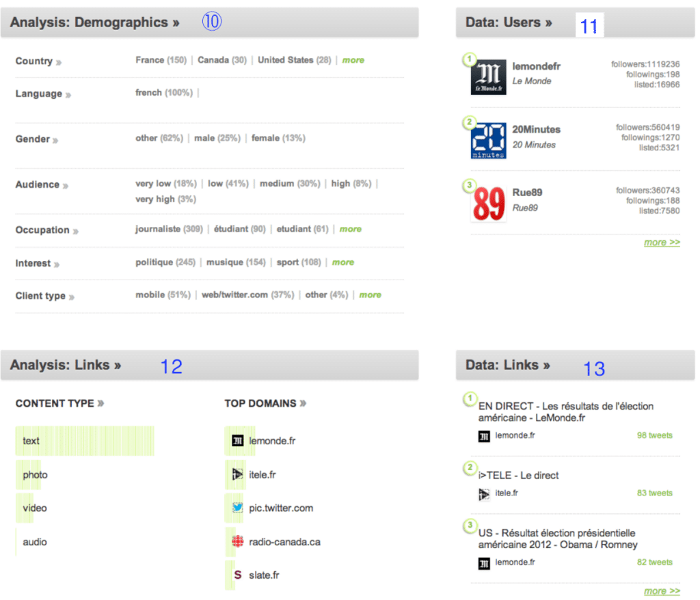Image resolution: width=700 pixels, height=600 pixels.
Task: Open EN DIRECT Les résultats article link
Action: (565, 412)
